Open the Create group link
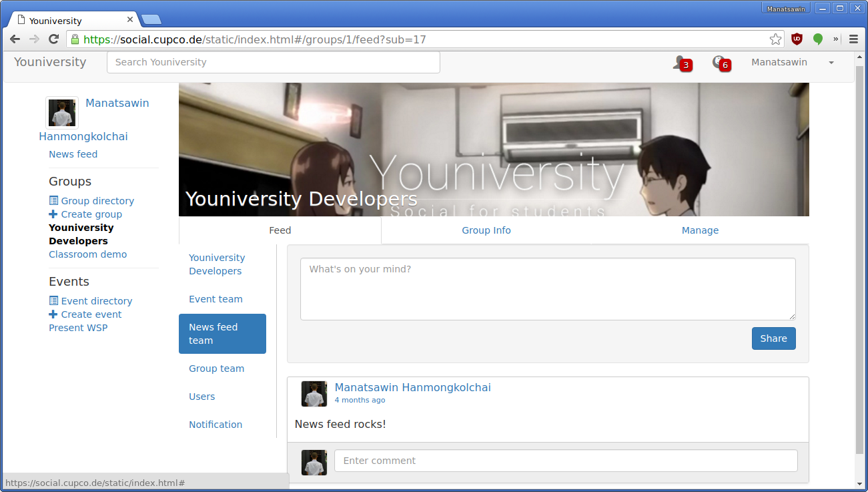This screenshot has height=492, width=868. [x=91, y=214]
